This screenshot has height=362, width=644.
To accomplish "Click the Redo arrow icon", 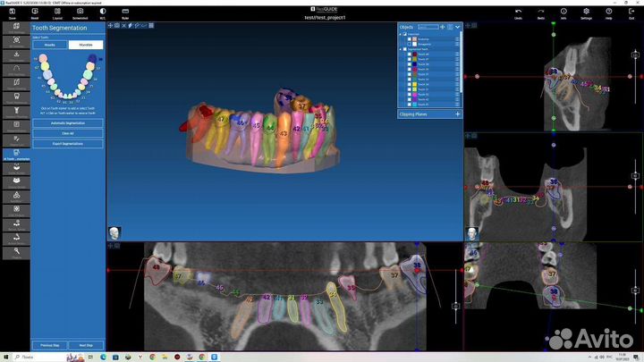I will [541, 12].
